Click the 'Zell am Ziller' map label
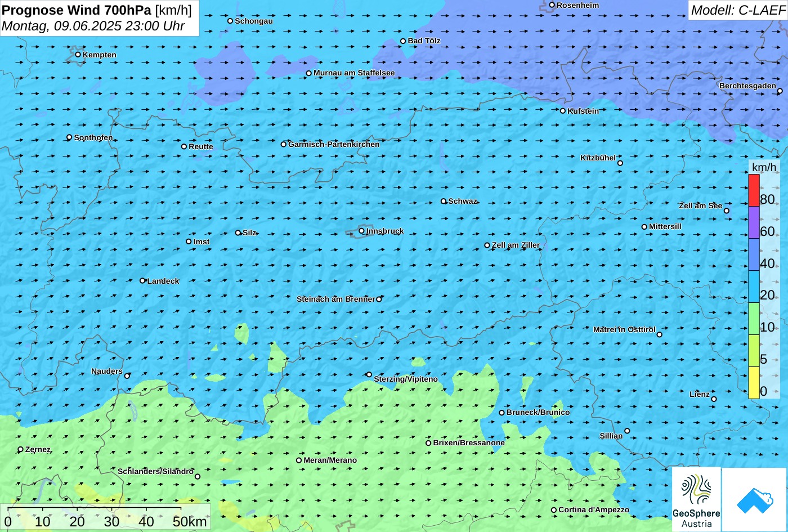The width and height of the screenshot is (788, 532). [x=516, y=245]
